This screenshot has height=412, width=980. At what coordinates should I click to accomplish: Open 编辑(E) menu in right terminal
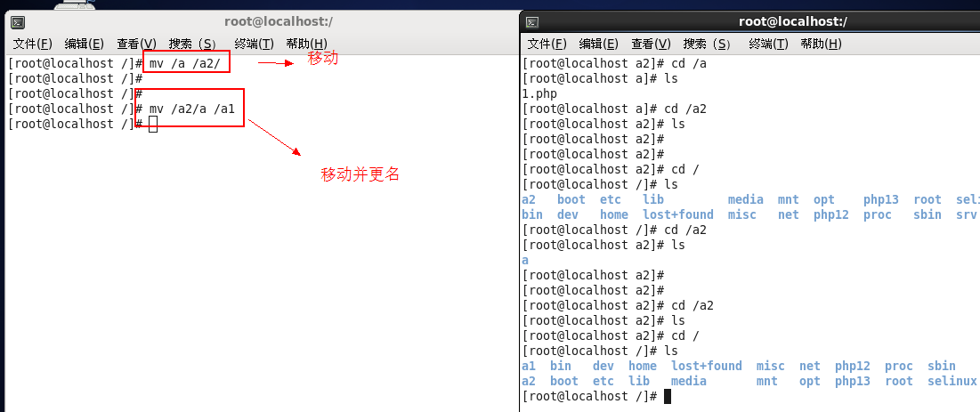(598, 44)
